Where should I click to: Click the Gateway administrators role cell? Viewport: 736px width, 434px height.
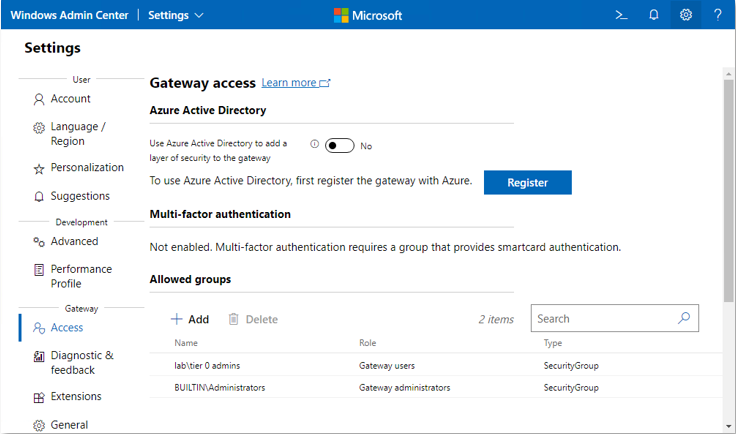click(404, 388)
